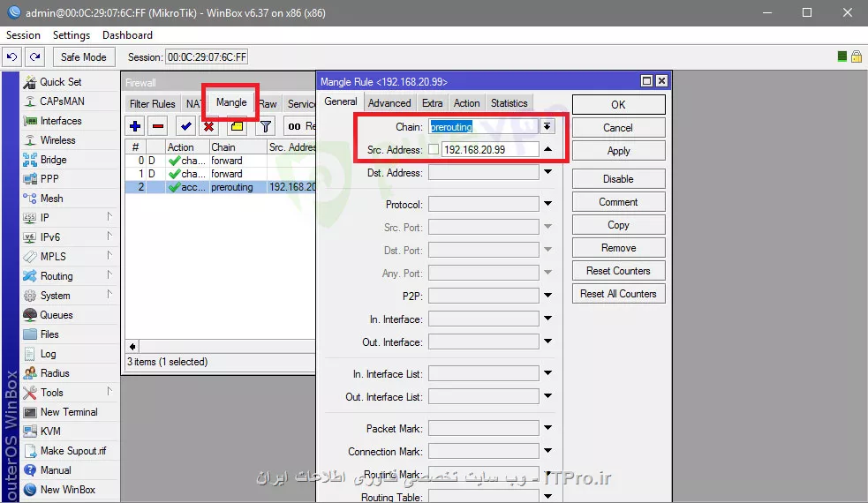Open the Dashboard menu

click(x=127, y=35)
